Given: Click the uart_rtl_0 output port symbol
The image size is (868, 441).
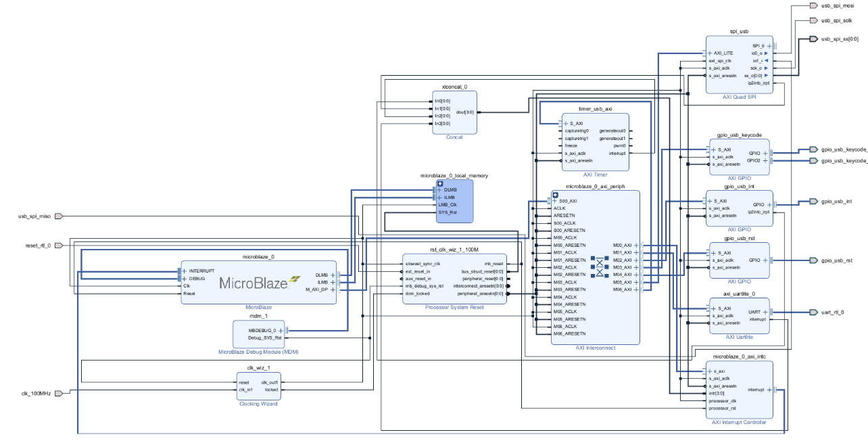Looking at the screenshot, I should click(814, 312).
